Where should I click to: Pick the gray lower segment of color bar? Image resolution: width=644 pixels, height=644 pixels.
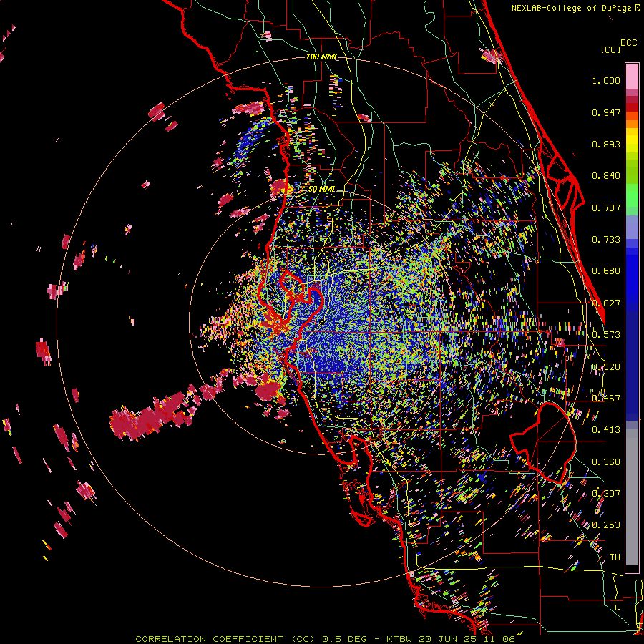coord(632,497)
